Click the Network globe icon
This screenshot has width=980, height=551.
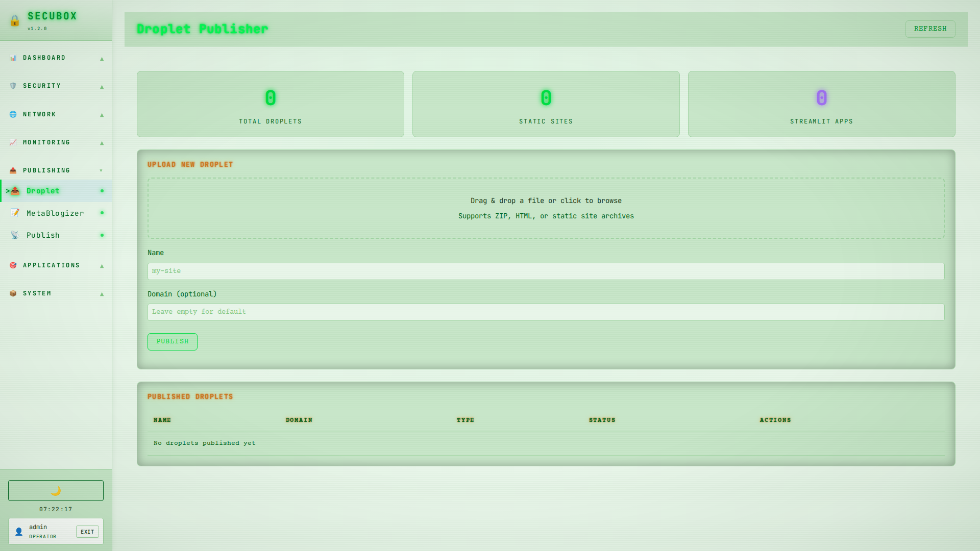pyautogui.click(x=13, y=114)
